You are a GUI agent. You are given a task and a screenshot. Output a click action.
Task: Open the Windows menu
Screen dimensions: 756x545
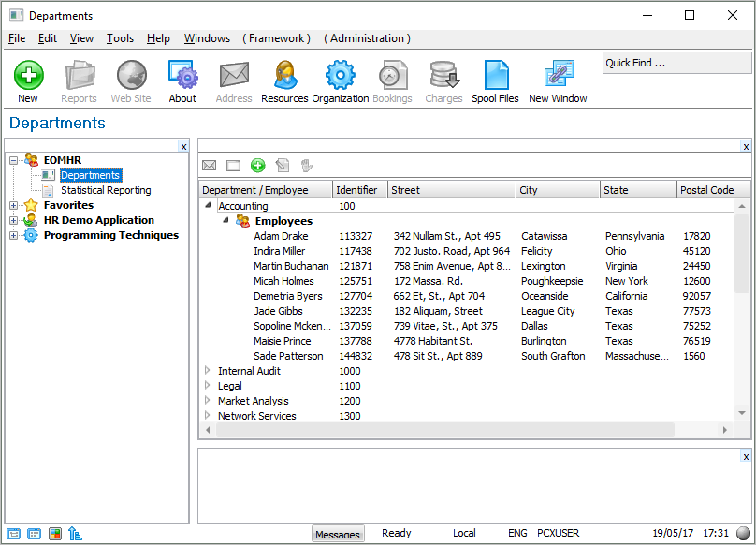tap(207, 38)
